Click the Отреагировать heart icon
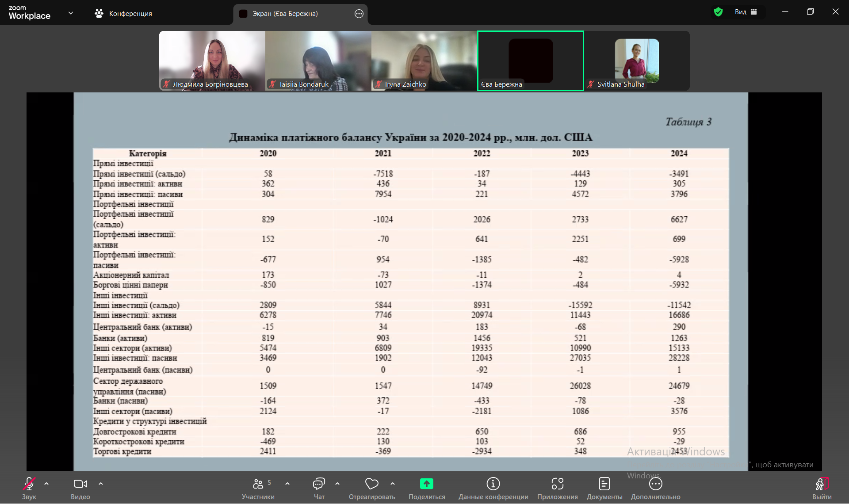 (x=371, y=484)
